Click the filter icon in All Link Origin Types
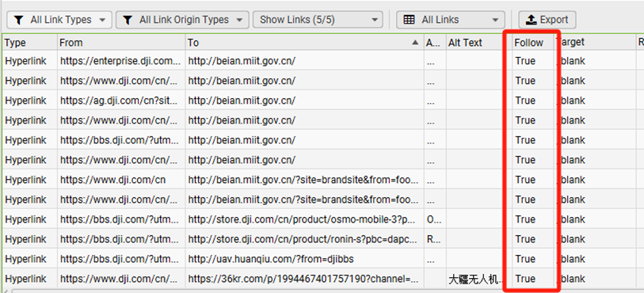 (128, 20)
